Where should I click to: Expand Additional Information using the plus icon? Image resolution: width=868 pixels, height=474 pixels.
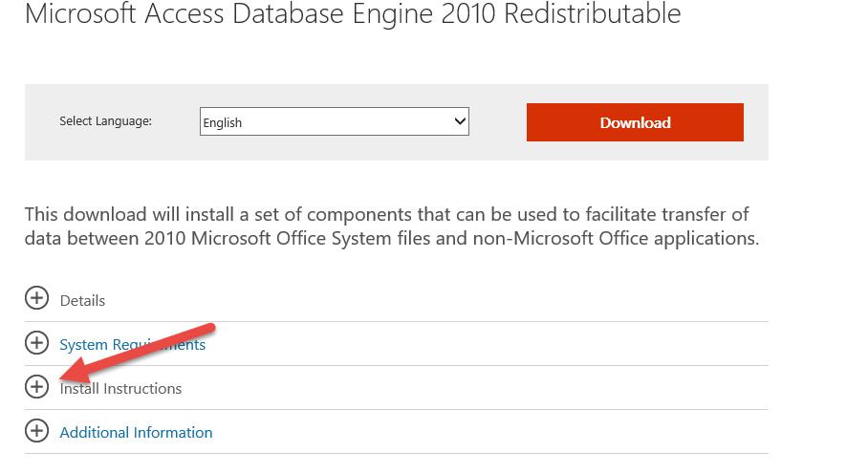(36, 431)
